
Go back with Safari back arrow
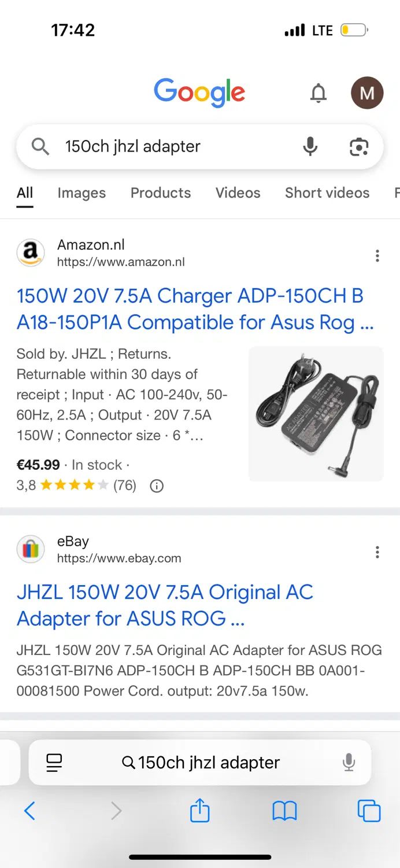point(30,811)
